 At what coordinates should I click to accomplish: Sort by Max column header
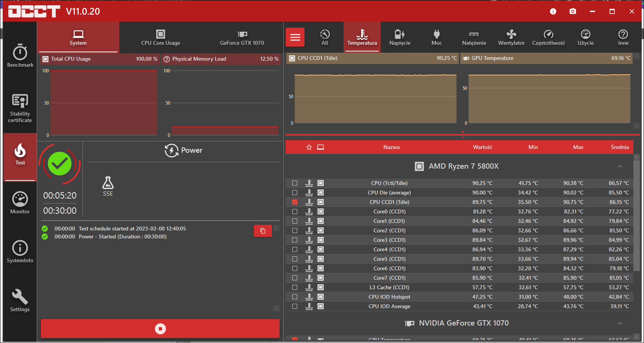(x=578, y=147)
